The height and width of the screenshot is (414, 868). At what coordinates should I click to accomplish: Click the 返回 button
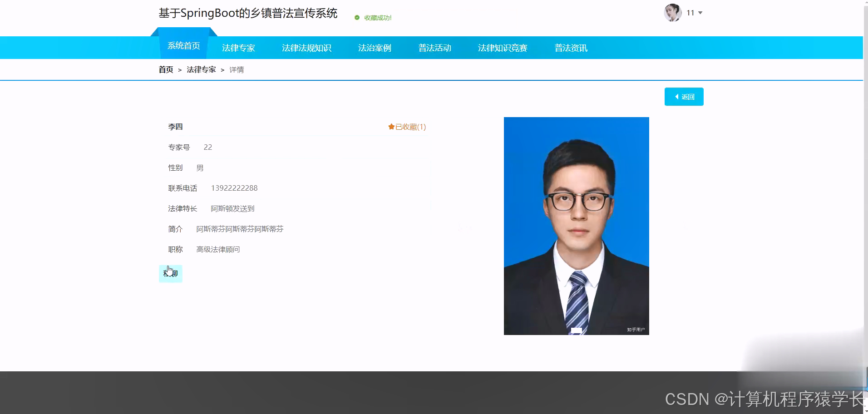coord(684,97)
